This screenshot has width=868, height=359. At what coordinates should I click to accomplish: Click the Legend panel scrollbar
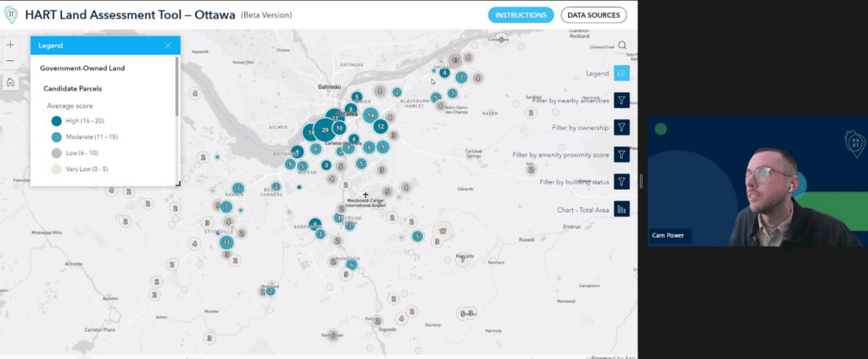177,86
